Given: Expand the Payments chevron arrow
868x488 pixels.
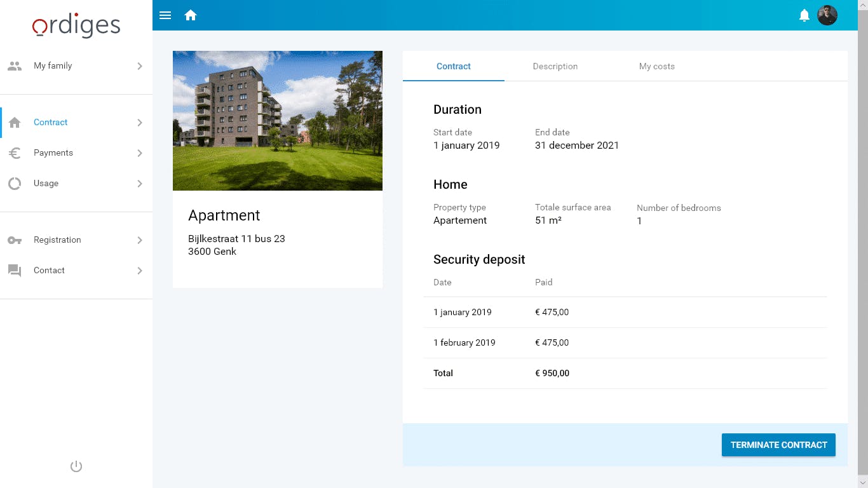Looking at the screenshot, I should [x=140, y=153].
